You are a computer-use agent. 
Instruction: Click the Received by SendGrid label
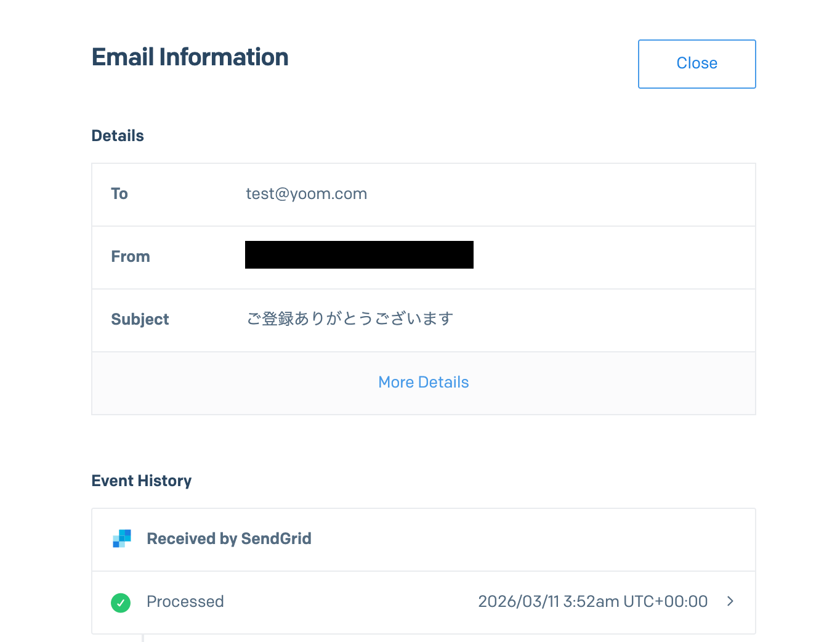tap(229, 539)
